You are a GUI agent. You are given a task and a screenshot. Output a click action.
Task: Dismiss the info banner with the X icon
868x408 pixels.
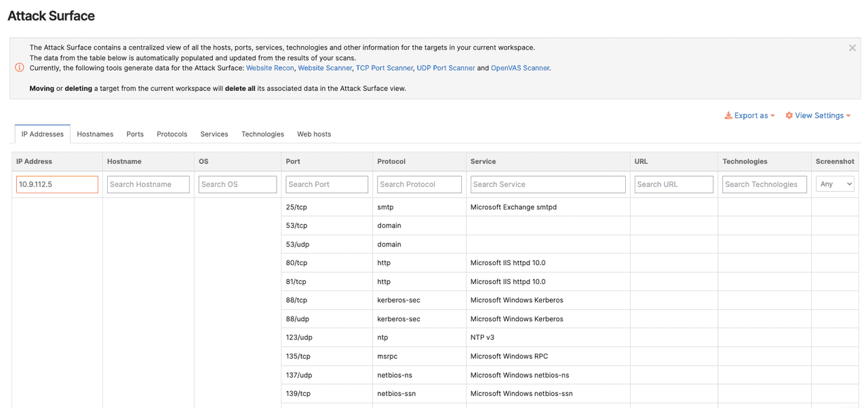pos(852,48)
